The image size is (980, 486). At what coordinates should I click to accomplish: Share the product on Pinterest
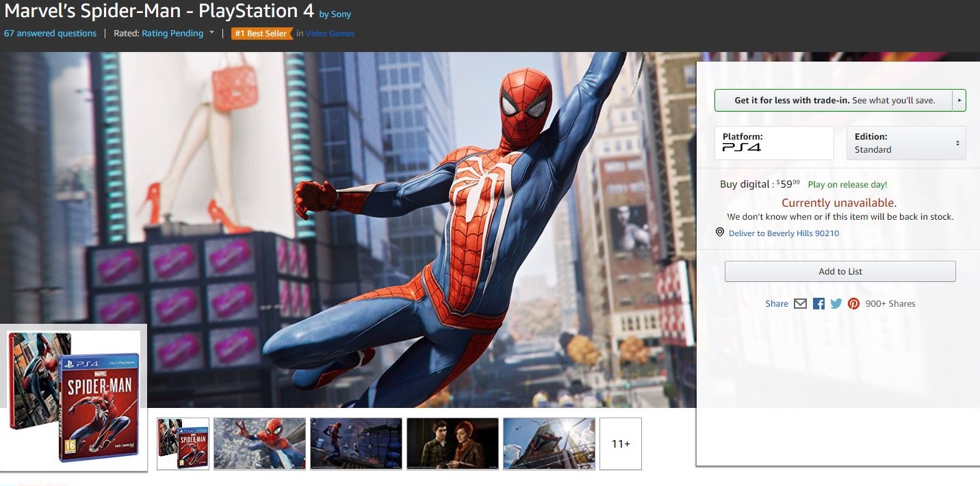pos(853,304)
